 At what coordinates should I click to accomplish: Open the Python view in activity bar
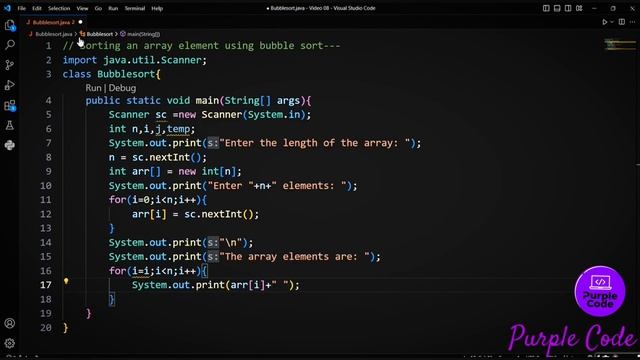(10, 145)
